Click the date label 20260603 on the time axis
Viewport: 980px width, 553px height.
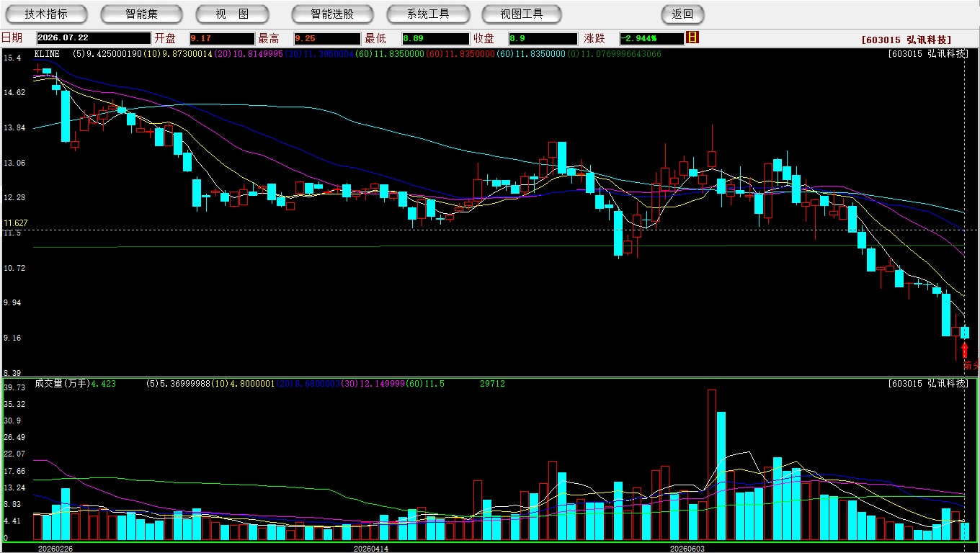[687, 548]
